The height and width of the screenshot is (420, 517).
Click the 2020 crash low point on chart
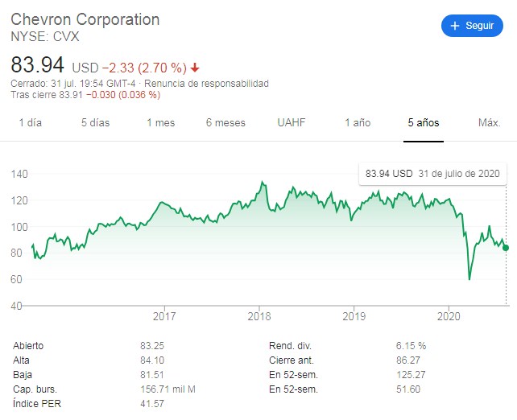coord(469,279)
